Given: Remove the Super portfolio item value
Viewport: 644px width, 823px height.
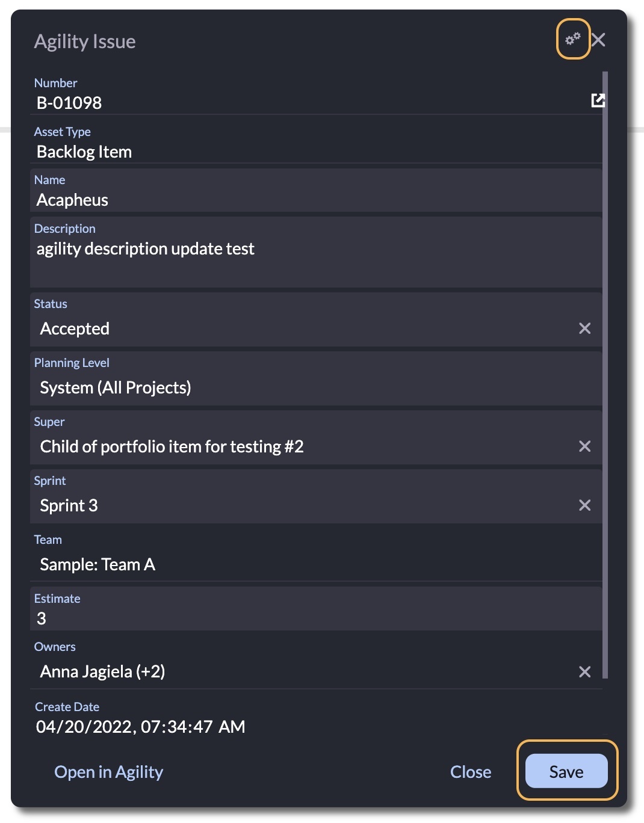Looking at the screenshot, I should [x=584, y=446].
